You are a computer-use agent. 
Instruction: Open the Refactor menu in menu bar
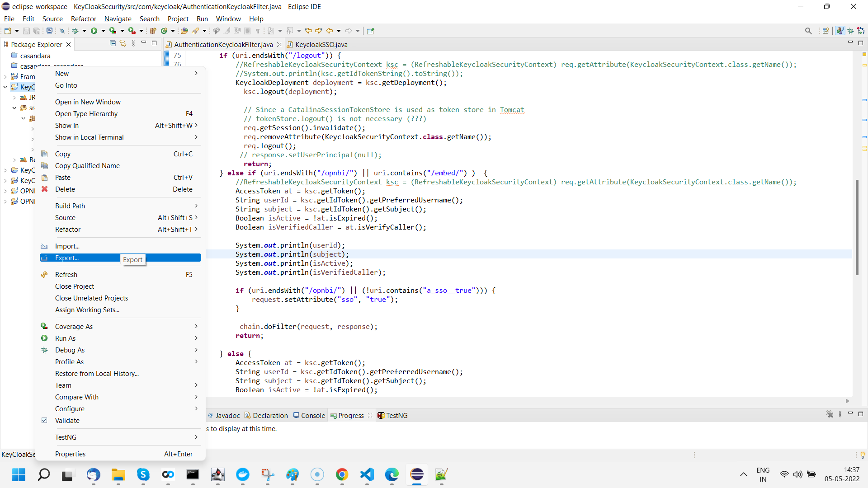click(x=84, y=19)
